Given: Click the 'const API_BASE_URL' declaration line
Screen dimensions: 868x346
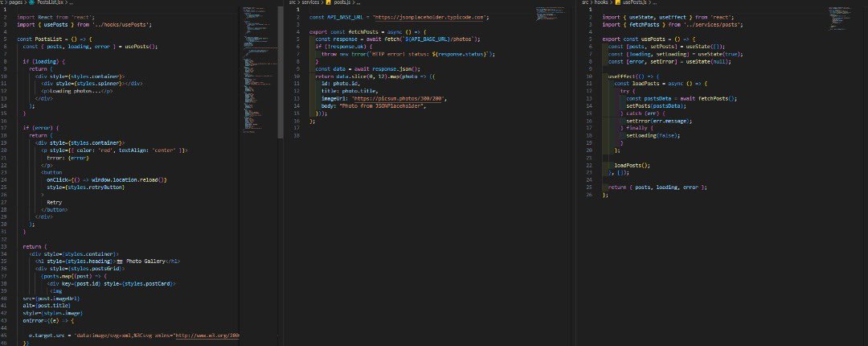Looking at the screenshot, I should [399, 17].
